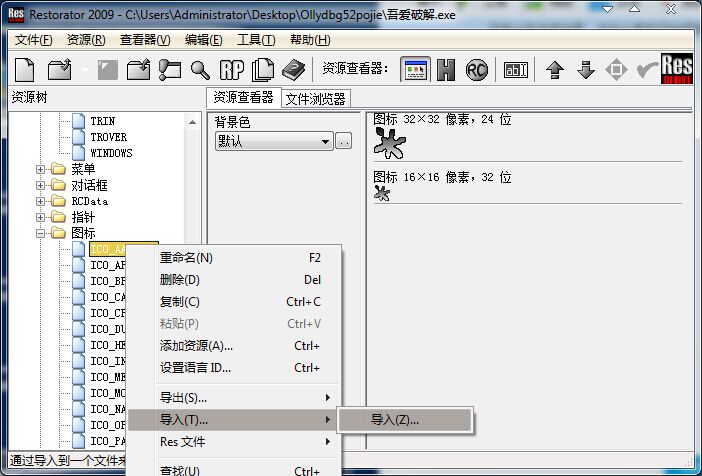Click the 16×16 icon preview image
702x476 pixels.
click(382, 193)
